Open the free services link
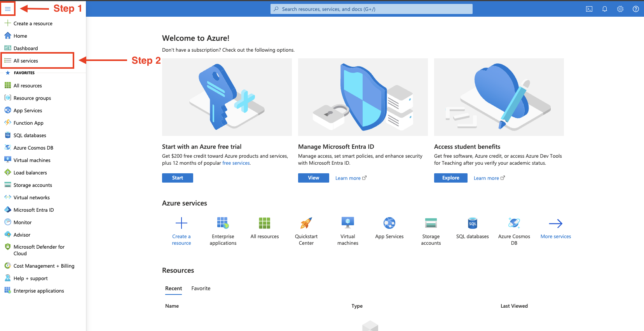 pos(236,163)
